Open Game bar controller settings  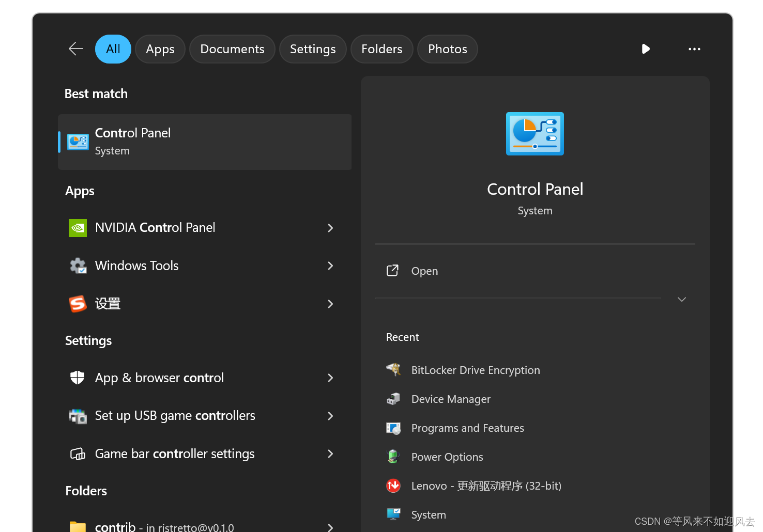pos(205,454)
